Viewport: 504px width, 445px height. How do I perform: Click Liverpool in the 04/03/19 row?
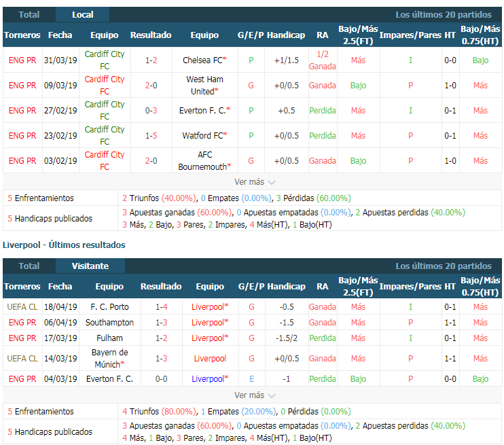210,379
